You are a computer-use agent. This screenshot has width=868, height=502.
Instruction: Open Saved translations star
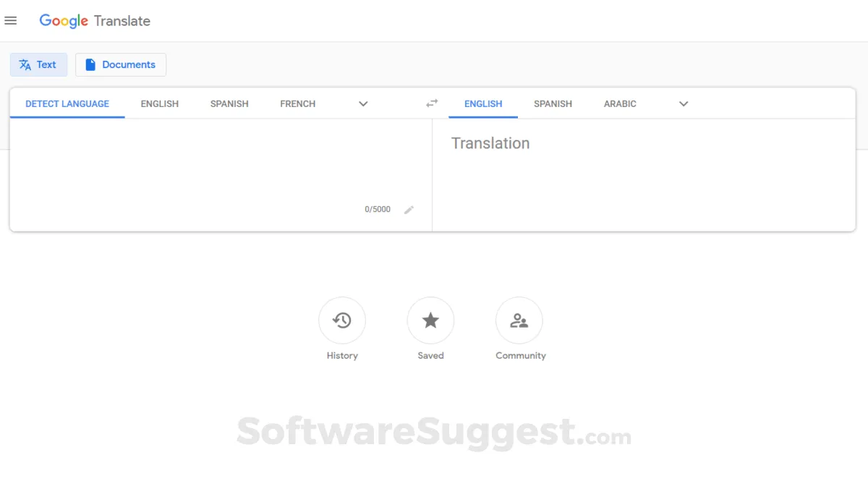[x=430, y=320]
